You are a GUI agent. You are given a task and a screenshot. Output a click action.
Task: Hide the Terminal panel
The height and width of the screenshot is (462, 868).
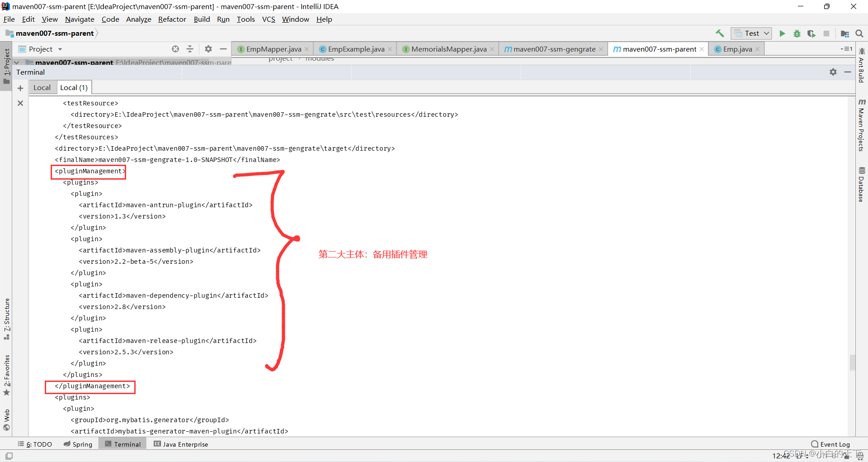pyautogui.click(x=848, y=72)
